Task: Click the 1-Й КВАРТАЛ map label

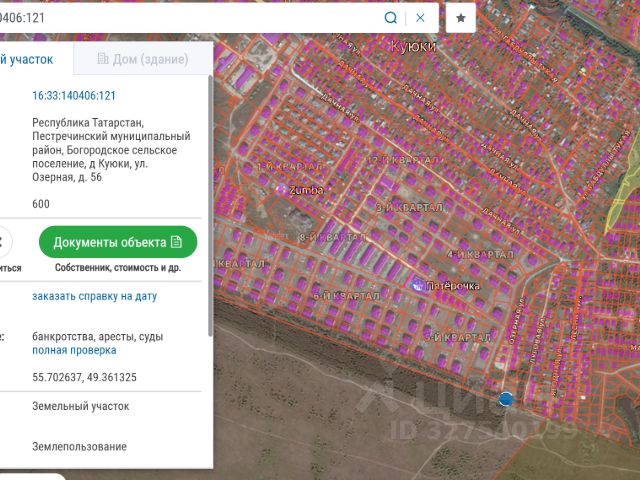Action: [x=290, y=167]
